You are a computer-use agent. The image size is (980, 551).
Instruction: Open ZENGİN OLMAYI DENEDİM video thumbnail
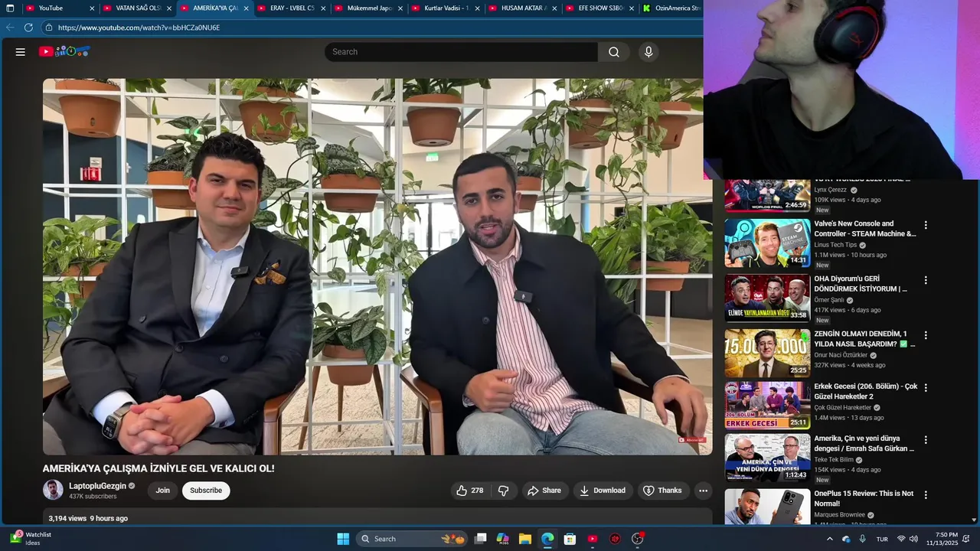point(767,353)
